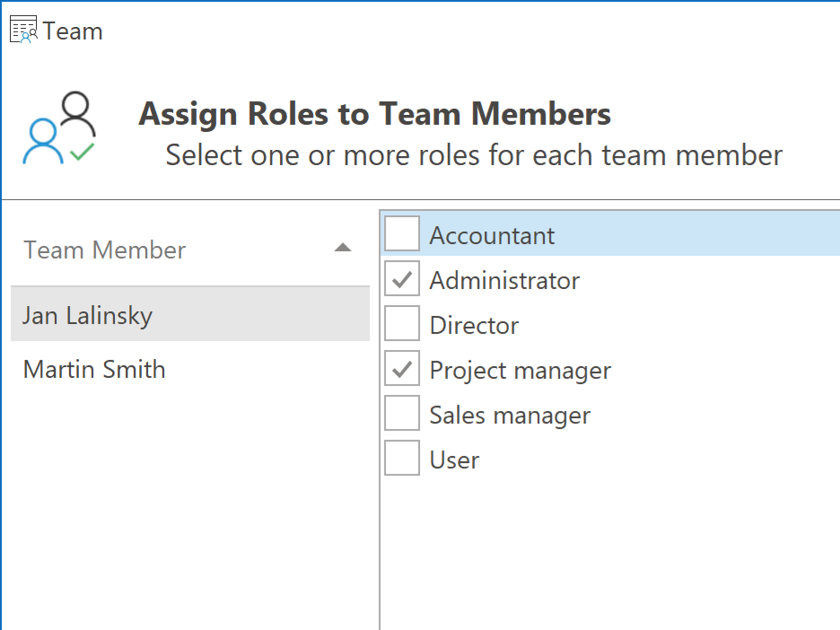Check the User role checkbox
840x630 pixels.
(x=402, y=458)
